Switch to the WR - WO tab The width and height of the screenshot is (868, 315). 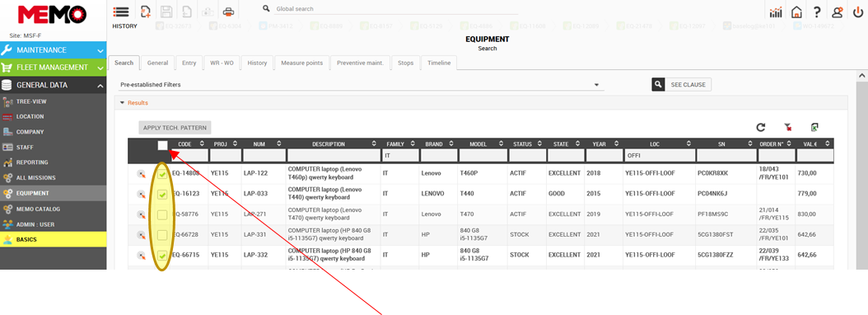[222, 63]
